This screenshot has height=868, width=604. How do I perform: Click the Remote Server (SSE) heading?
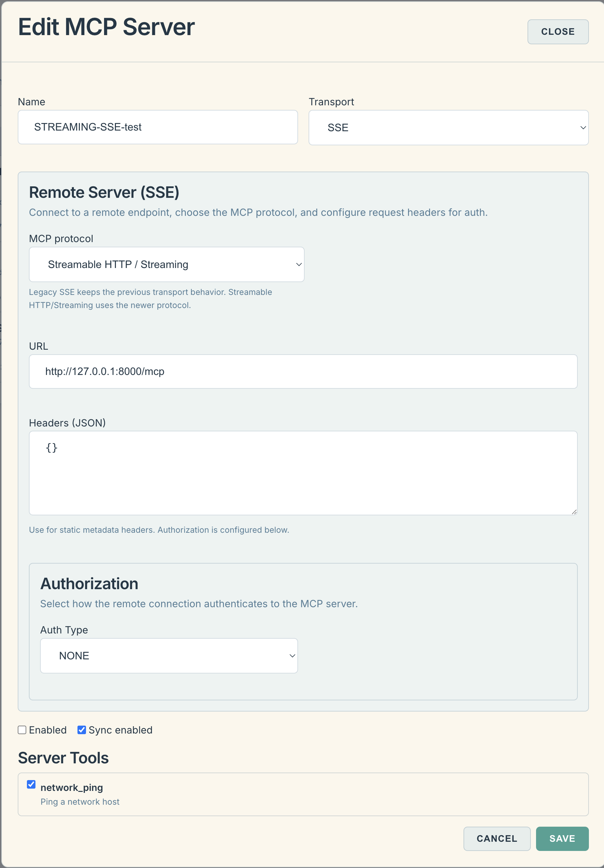tap(104, 192)
